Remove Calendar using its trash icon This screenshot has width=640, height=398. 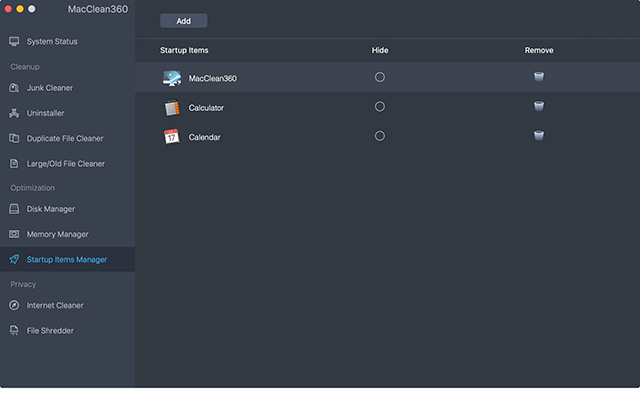click(539, 136)
